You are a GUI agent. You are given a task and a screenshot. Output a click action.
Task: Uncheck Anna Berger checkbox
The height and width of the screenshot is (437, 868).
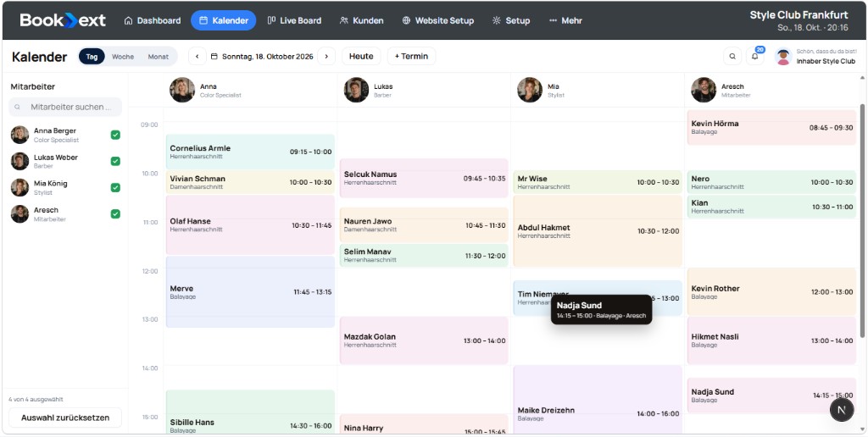pyautogui.click(x=115, y=135)
